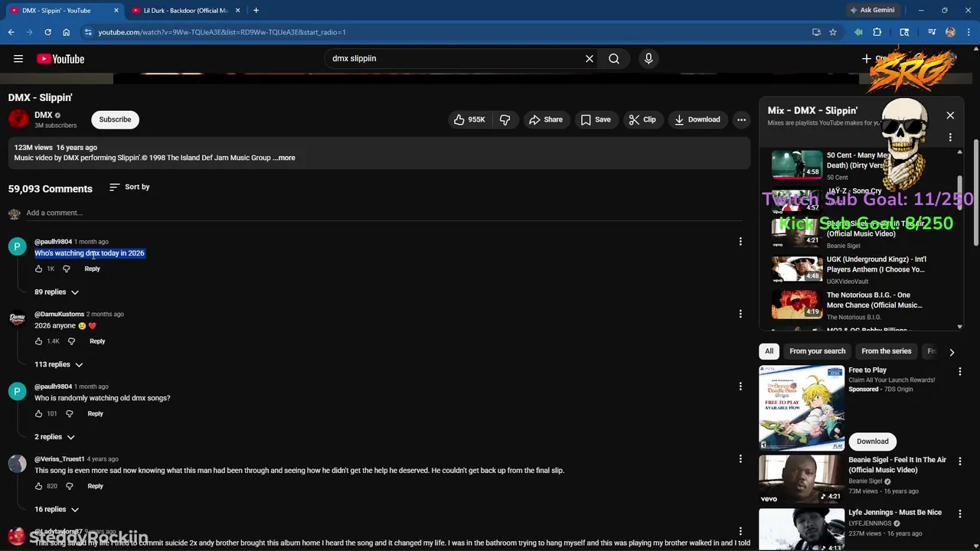Play the 50 Cent Many Men thumbnail in mix
This screenshot has width=980, height=551.
(796, 164)
